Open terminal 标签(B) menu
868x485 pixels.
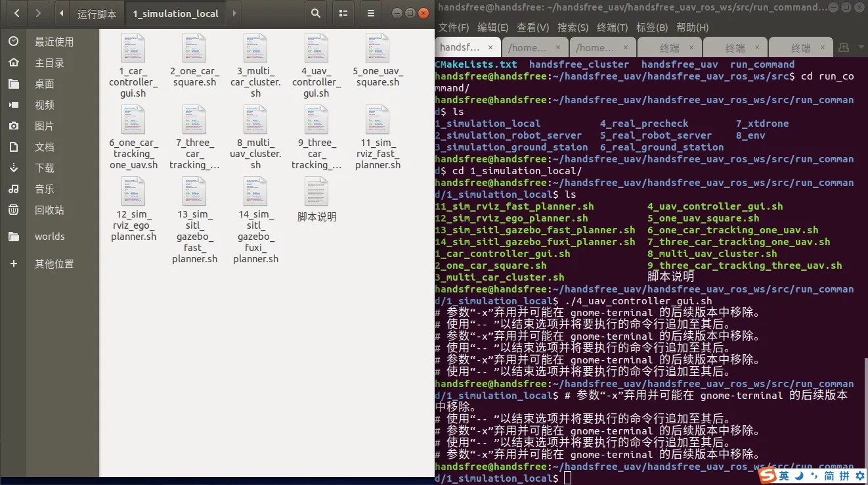click(653, 28)
